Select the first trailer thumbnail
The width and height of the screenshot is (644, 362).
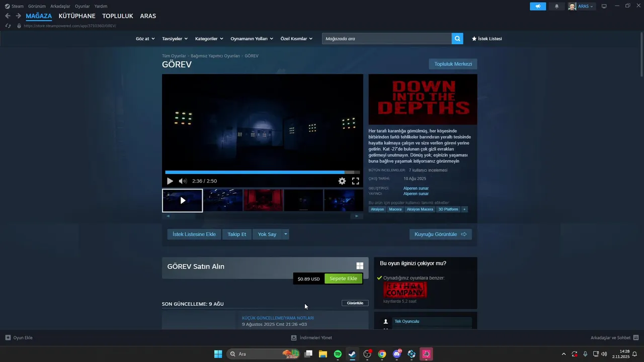click(x=183, y=201)
